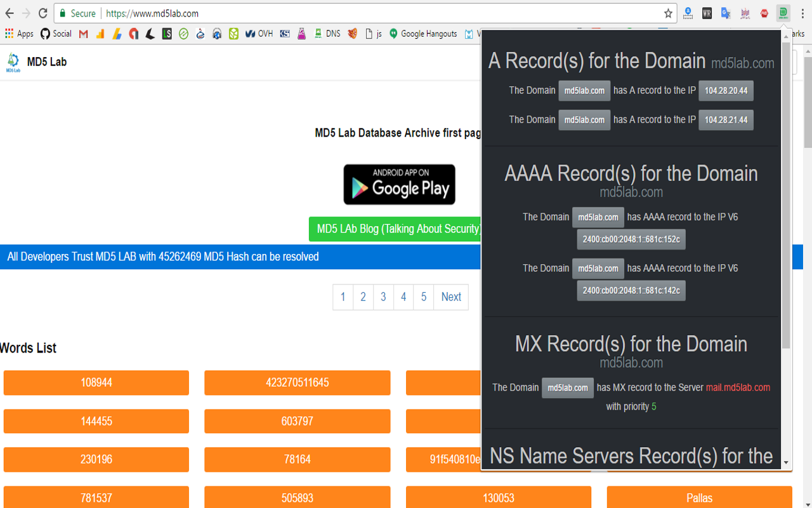Image resolution: width=812 pixels, height=508 pixels.
Task: Open word 603797 in Words List
Action: click(297, 421)
